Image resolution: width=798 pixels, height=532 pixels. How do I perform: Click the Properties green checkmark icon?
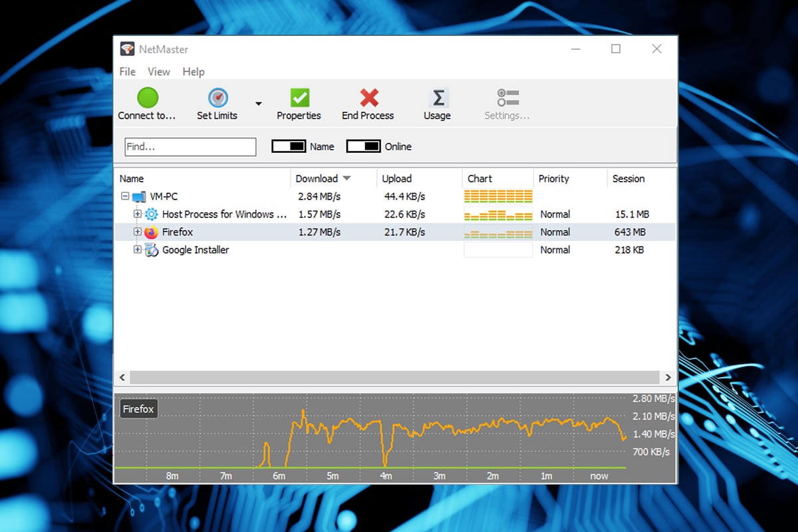[299, 98]
